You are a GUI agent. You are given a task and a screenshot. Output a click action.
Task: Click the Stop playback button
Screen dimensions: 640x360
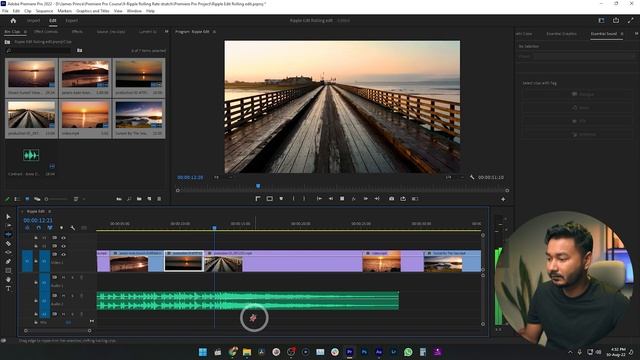click(342, 199)
